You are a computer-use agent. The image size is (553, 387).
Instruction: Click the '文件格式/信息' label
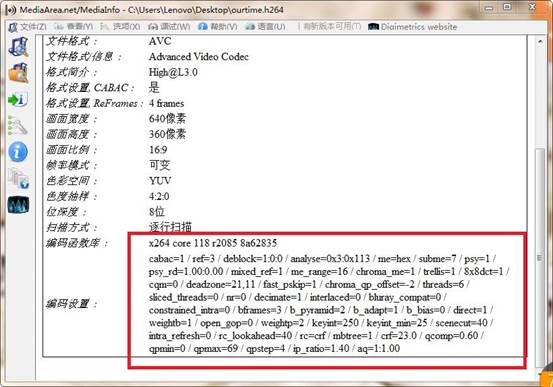(84, 56)
